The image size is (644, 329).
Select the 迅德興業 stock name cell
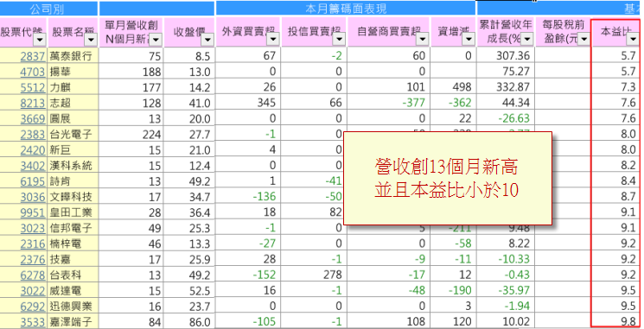pyautogui.click(x=73, y=306)
